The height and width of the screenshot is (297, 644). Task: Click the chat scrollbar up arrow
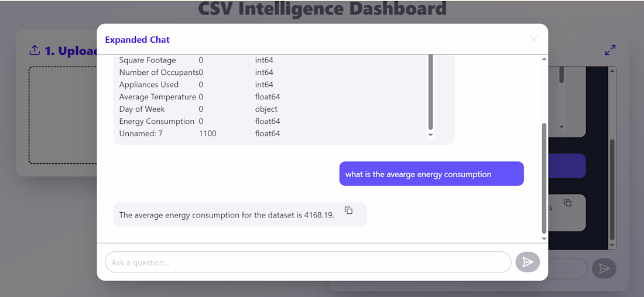pos(544,59)
